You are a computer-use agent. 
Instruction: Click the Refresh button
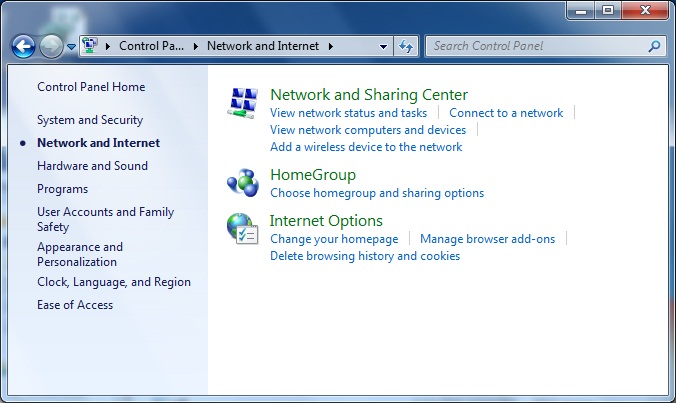[x=406, y=46]
